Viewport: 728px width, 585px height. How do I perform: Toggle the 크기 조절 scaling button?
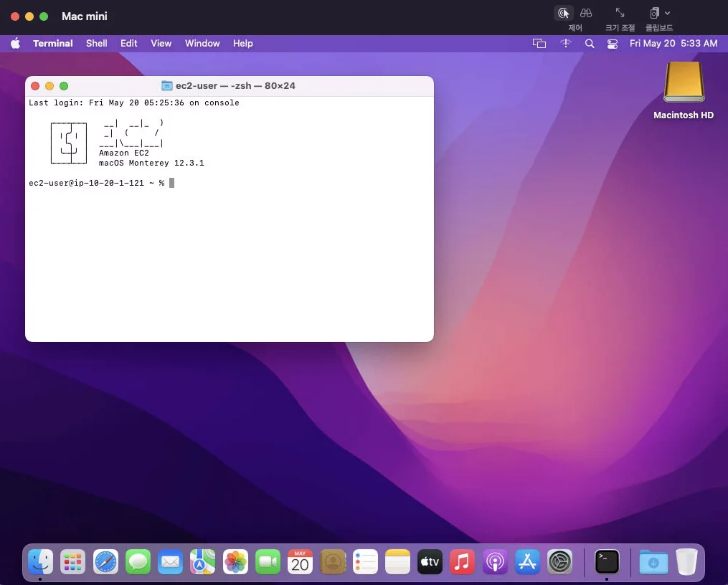tap(620, 14)
